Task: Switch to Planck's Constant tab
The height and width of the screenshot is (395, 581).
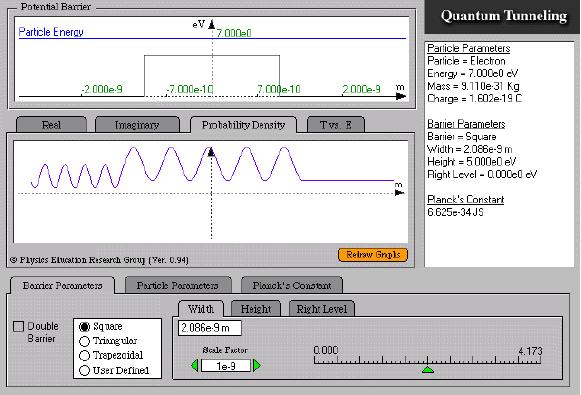Action: pyautogui.click(x=292, y=285)
